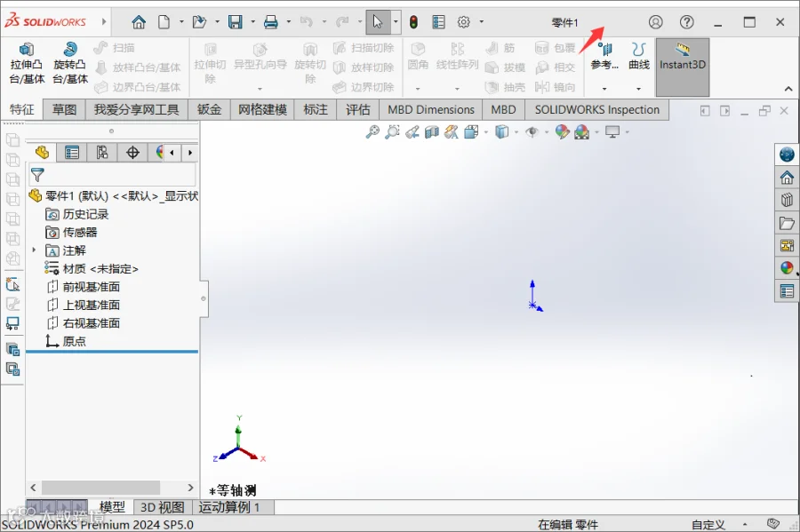Click the Rebuild traffic light icon
This screenshot has width=800, height=532.
coord(413,22)
